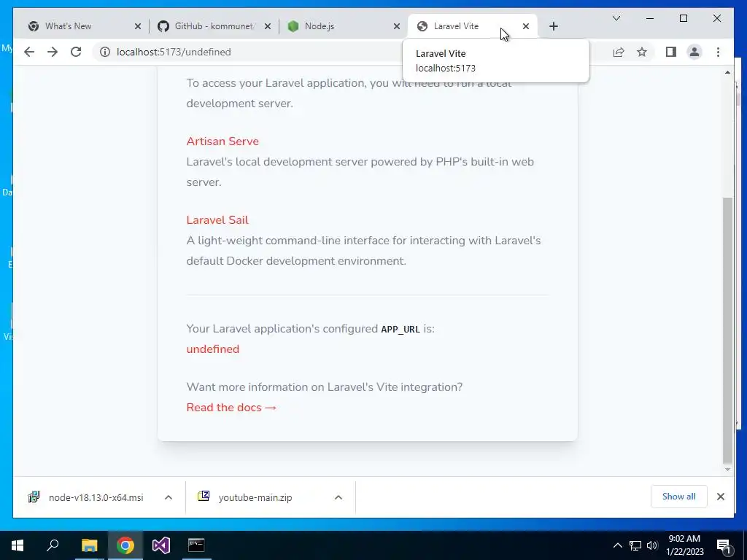Screen dimensions: 747x560
Task: Reload the current page
Action: [x=76, y=52]
